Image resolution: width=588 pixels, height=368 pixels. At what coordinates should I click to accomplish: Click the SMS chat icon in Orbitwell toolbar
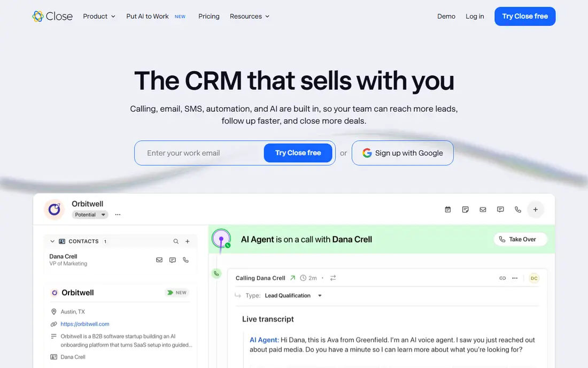point(500,209)
